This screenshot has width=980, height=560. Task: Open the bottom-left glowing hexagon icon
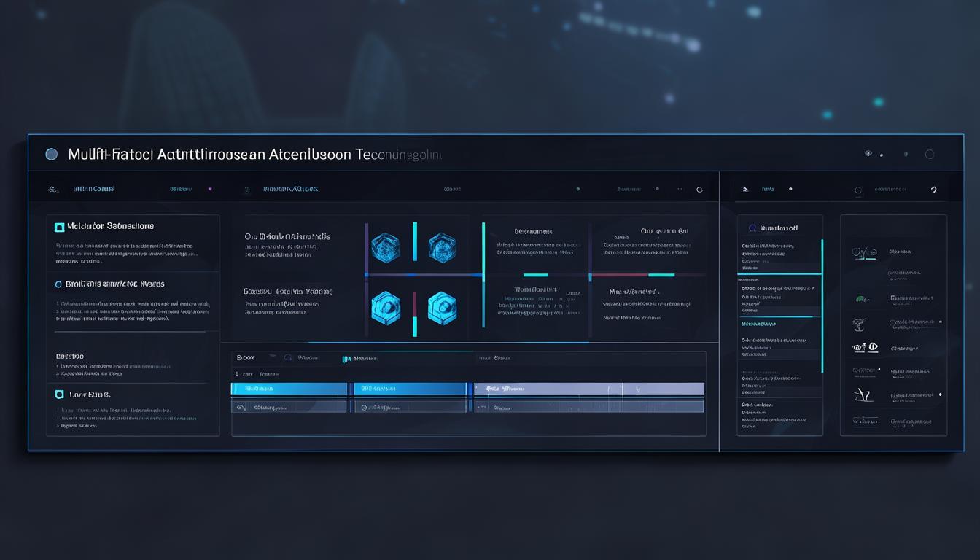pyautogui.click(x=385, y=307)
